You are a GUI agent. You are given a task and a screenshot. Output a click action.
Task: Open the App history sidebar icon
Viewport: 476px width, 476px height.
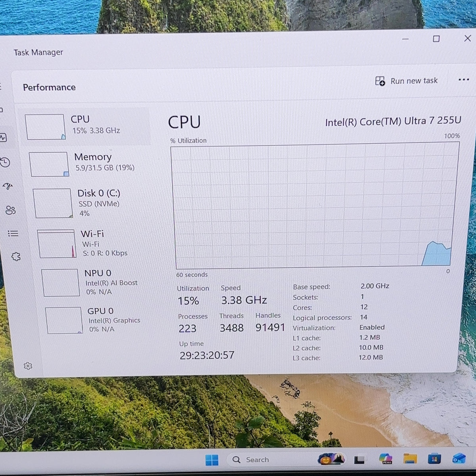point(5,162)
